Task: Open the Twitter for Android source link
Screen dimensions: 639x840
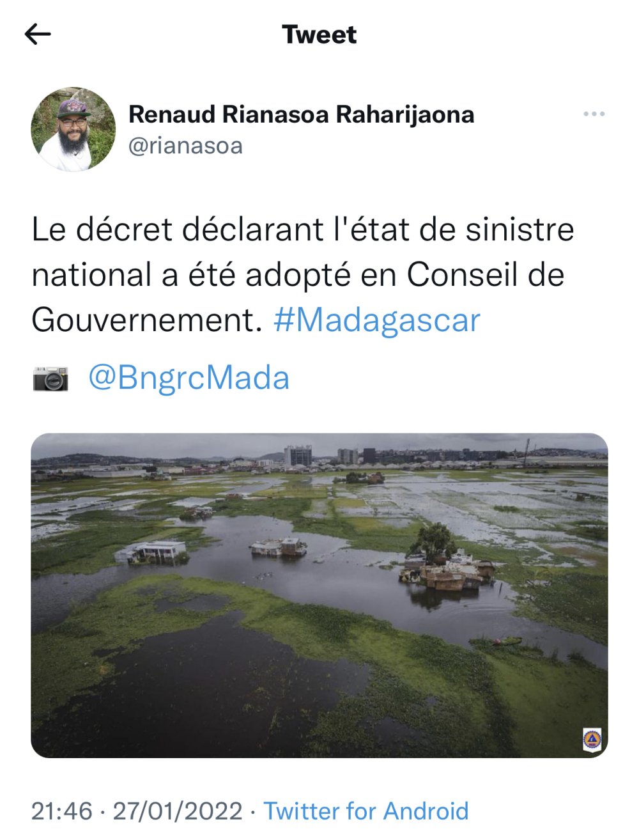Action: tap(366, 811)
